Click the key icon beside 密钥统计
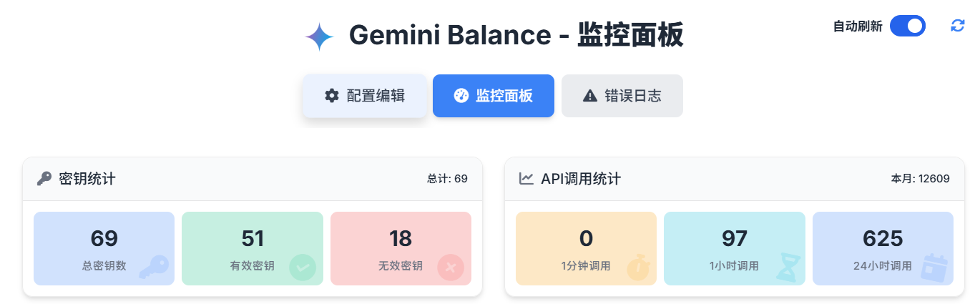Screen dimensions: 980x304 pyautogui.click(x=44, y=179)
